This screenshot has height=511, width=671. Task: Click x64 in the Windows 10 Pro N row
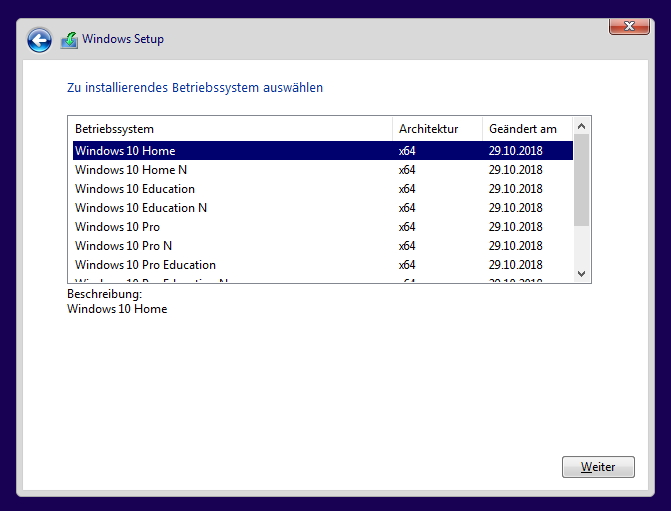click(x=407, y=246)
